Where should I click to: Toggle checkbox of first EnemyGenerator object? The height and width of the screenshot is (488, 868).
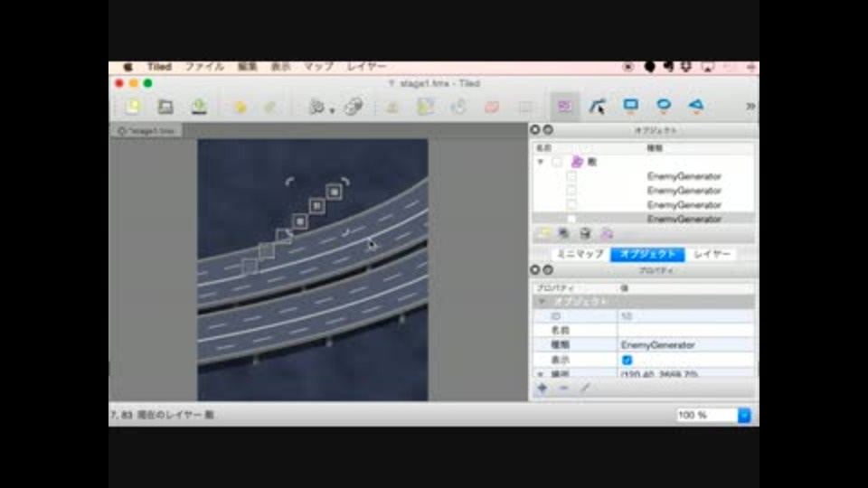[x=571, y=176]
